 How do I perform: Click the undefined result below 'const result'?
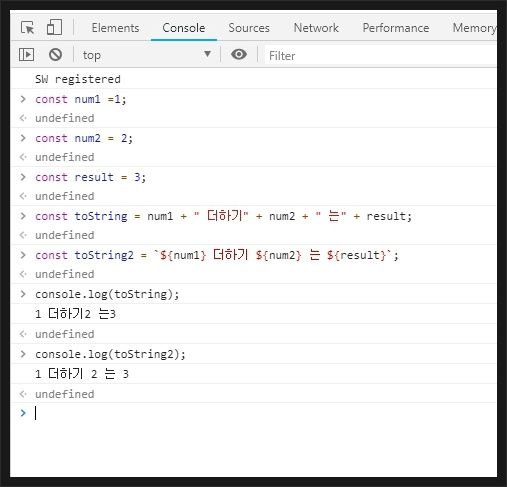[65, 196]
